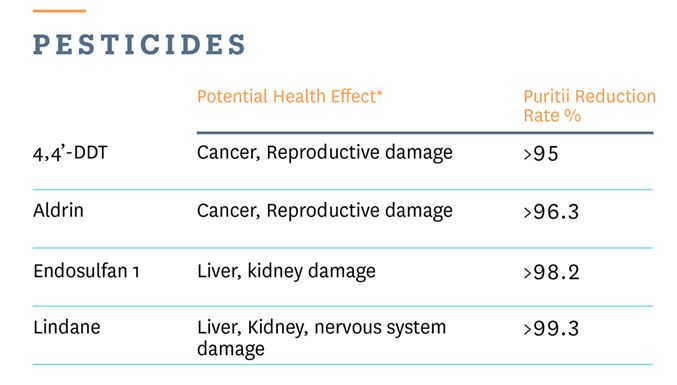677x385 pixels.
Task: Click the >99.3 reduction rate value
Action: pyautogui.click(x=551, y=328)
